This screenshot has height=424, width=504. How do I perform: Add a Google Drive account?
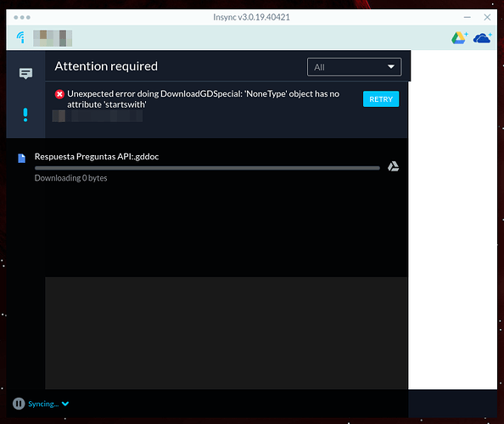460,38
